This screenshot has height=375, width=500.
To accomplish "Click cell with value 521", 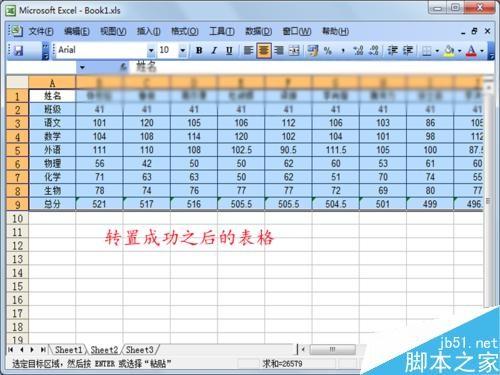I will tap(99, 204).
